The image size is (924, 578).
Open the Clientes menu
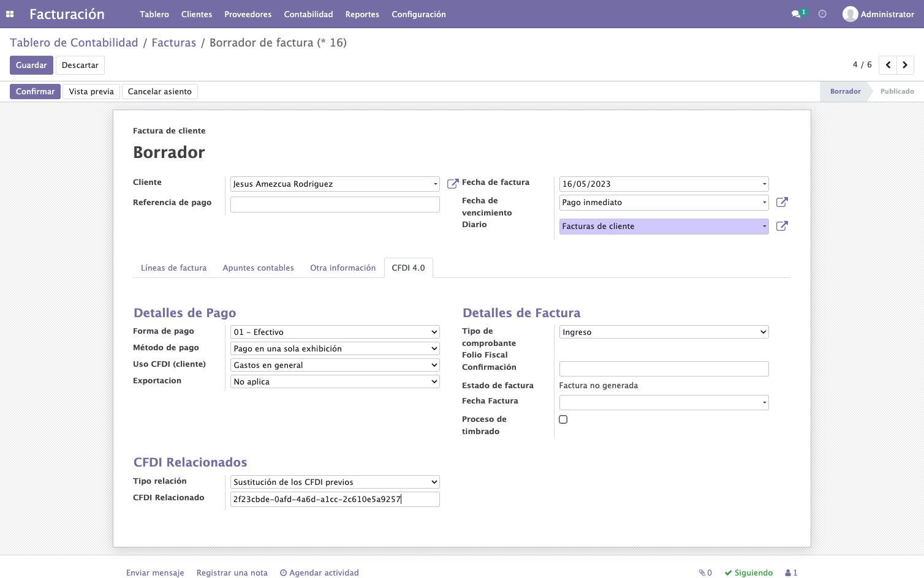pyautogui.click(x=197, y=14)
